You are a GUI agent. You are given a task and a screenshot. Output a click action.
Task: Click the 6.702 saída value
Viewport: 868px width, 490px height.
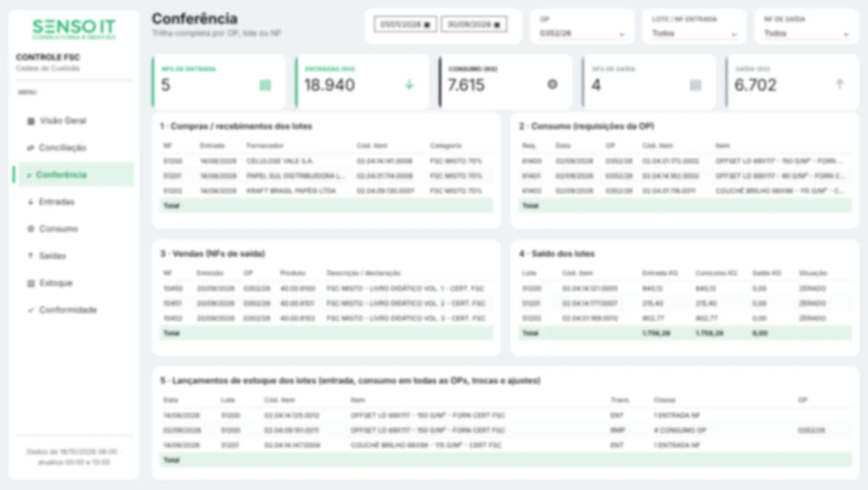(755, 85)
